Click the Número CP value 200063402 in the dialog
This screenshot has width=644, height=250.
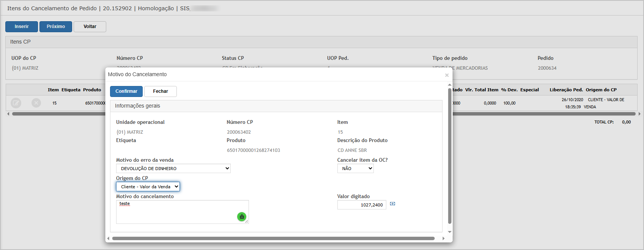(239, 132)
